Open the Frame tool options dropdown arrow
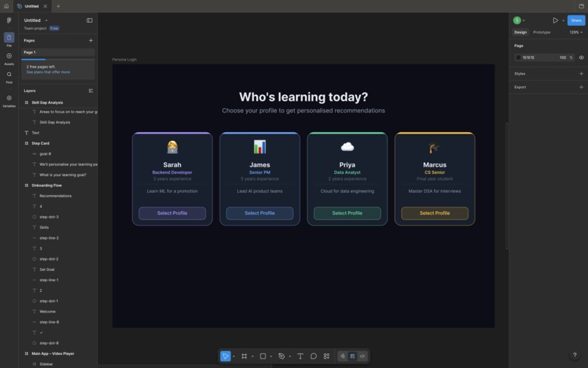 click(x=252, y=356)
